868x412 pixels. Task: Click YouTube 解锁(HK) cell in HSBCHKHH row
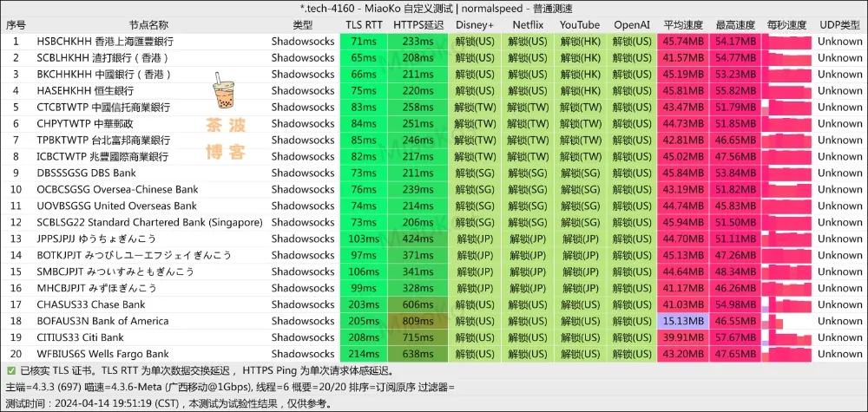580,42
